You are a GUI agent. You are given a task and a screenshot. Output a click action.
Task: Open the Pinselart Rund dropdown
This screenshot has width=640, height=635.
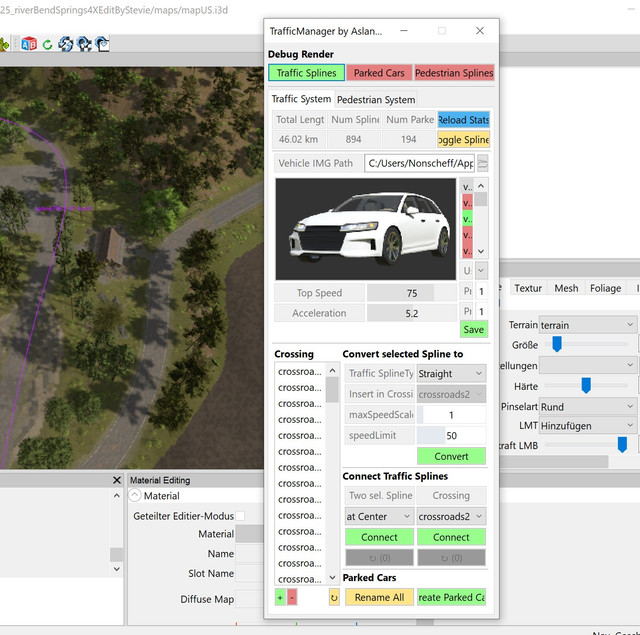587,407
